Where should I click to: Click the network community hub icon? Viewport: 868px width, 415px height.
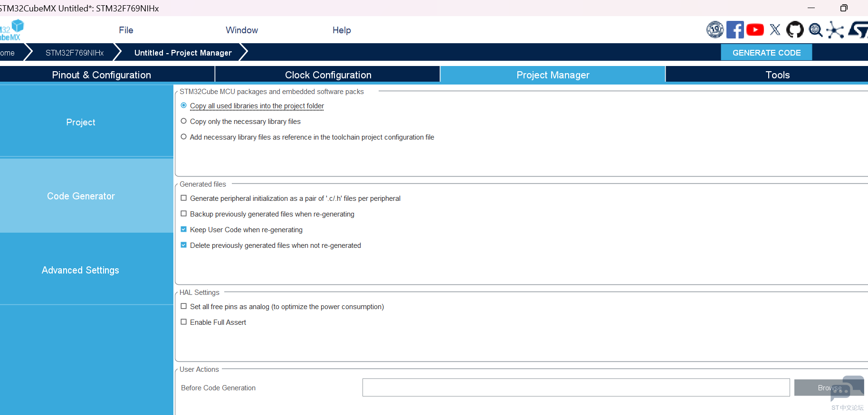(x=835, y=30)
